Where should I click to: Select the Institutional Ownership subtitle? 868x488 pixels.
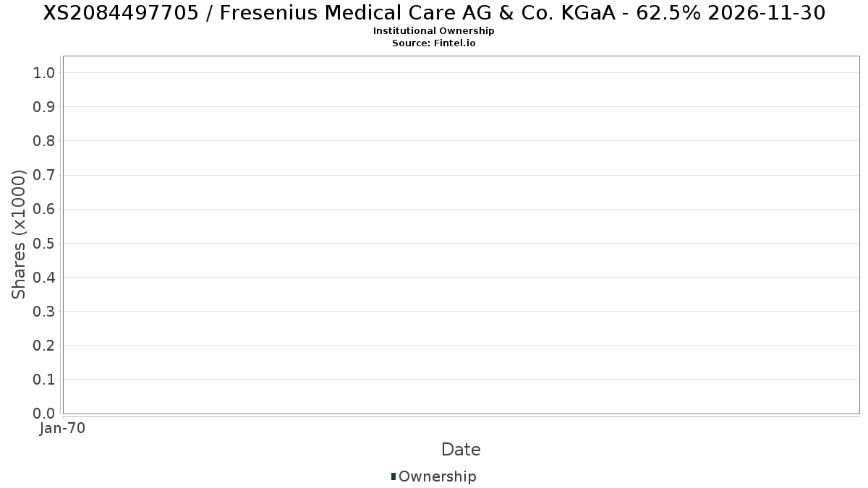[433, 31]
